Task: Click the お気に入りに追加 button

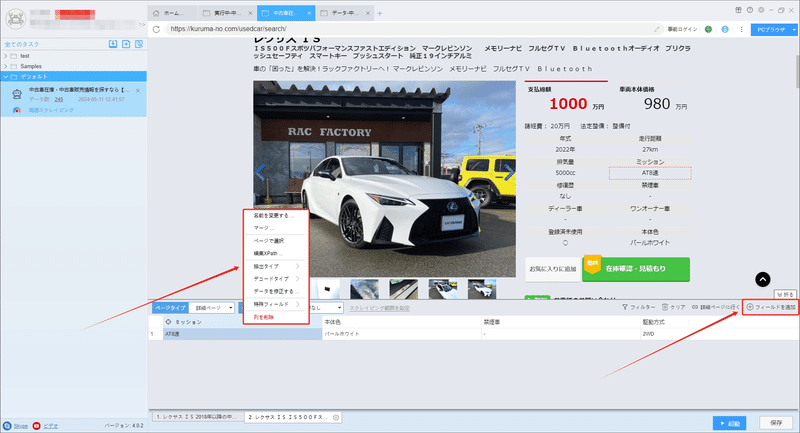Action: (553, 269)
